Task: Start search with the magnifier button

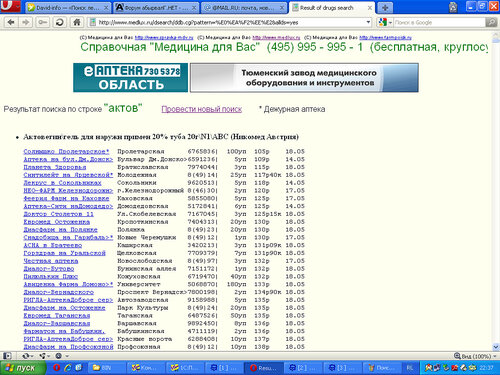Action: click(x=491, y=22)
